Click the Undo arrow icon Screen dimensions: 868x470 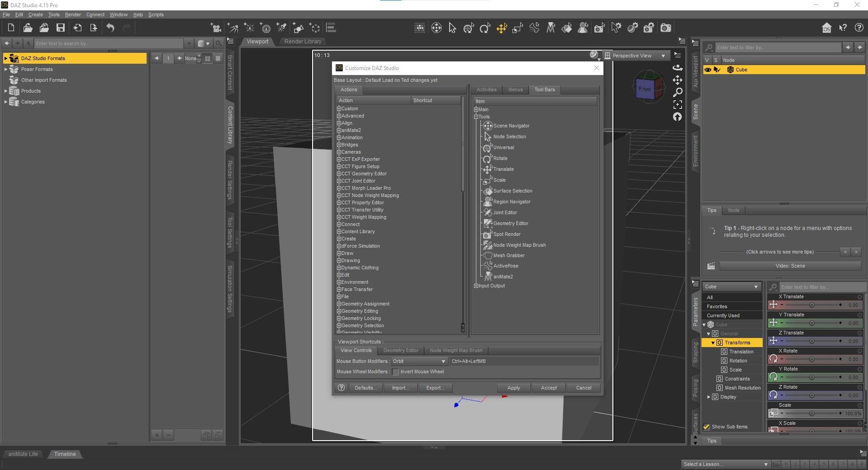[110, 28]
